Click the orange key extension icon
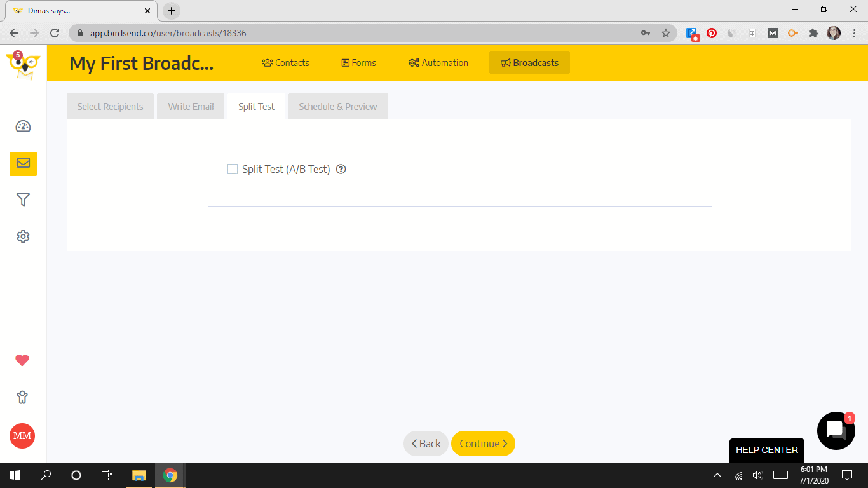Screen dimensions: 868x488 793,33
